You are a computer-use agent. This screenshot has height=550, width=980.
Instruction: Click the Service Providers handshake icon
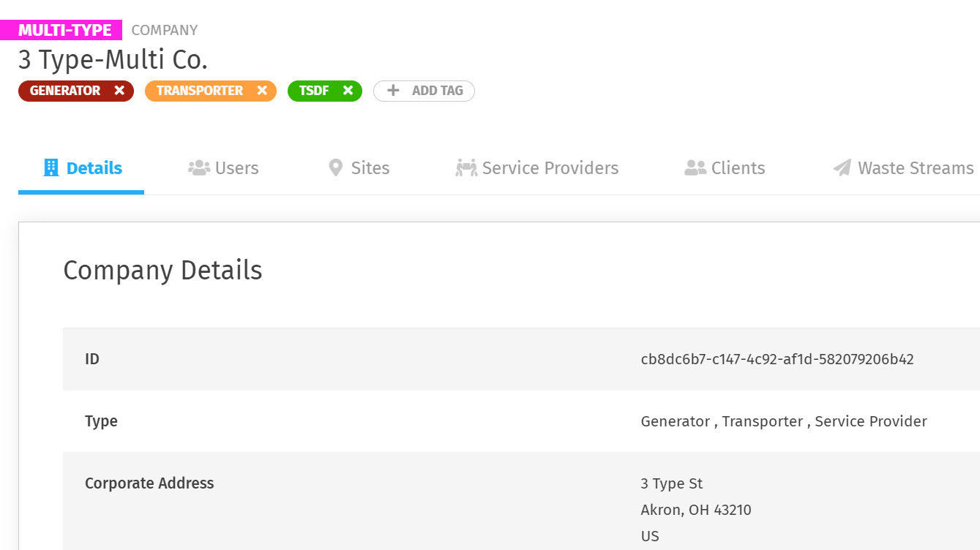[x=466, y=168]
